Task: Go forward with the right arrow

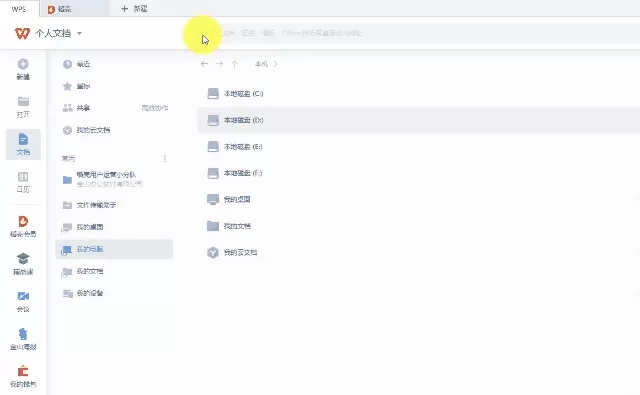Action: (220, 64)
